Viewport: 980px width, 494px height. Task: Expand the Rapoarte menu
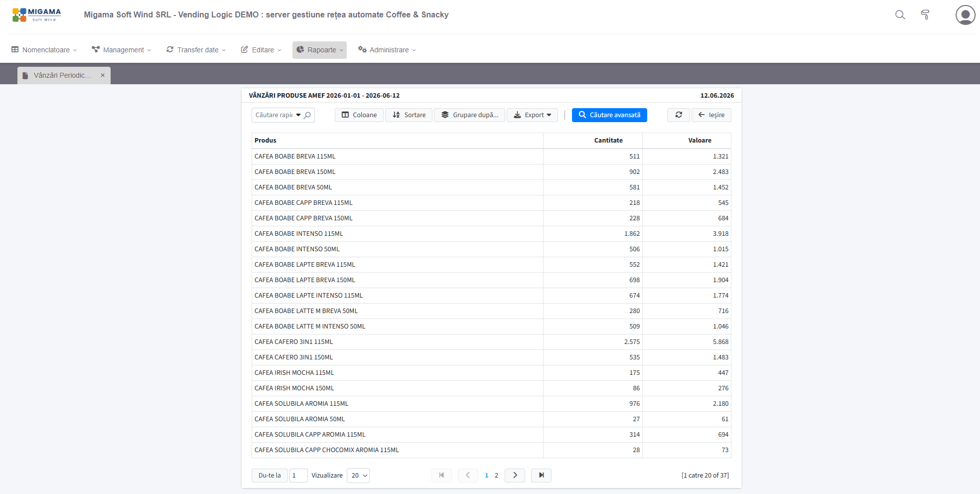(x=319, y=50)
